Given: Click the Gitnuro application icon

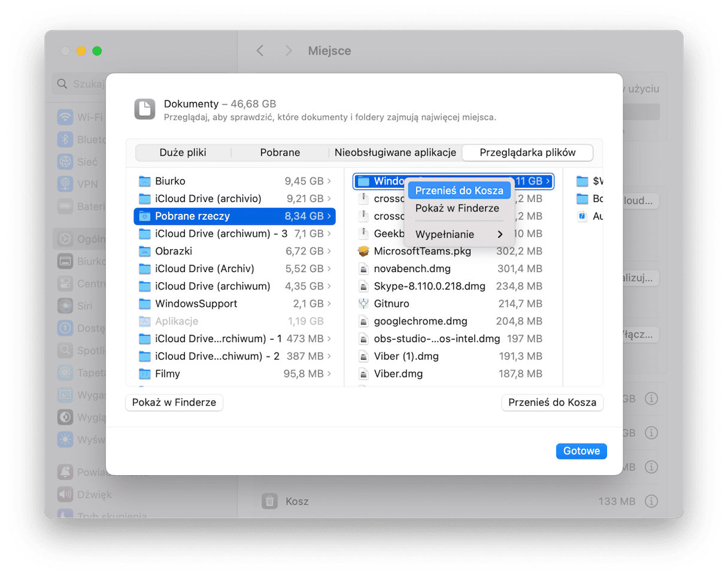Looking at the screenshot, I should (363, 304).
